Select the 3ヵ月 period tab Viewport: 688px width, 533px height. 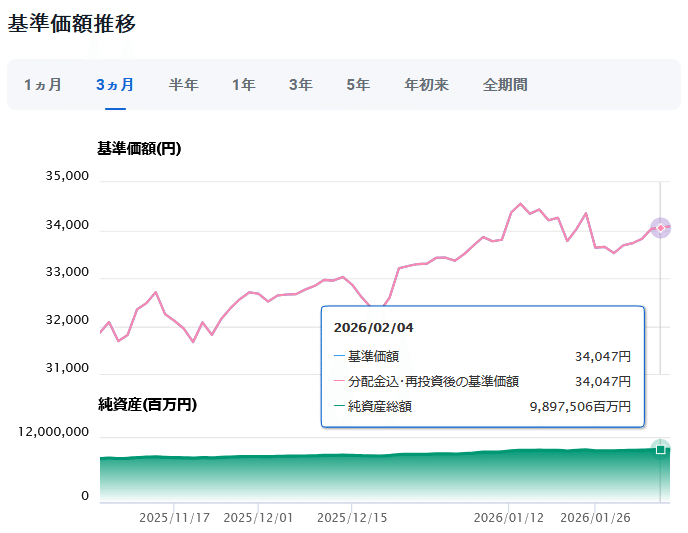115,85
